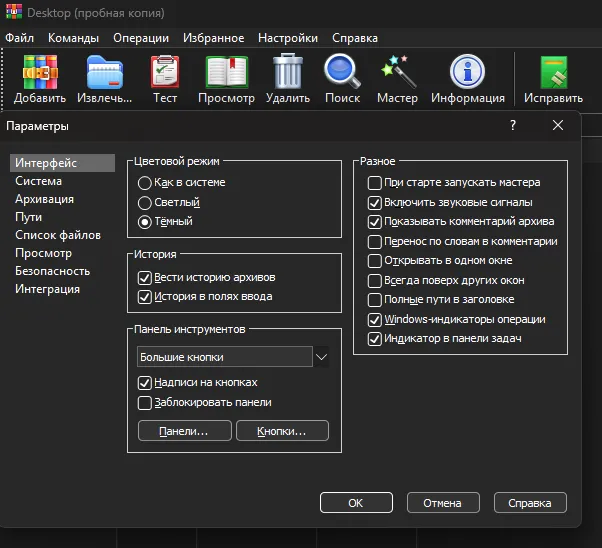Open the Настройки menu
The height and width of the screenshot is (548, 602).
point(288,38)
